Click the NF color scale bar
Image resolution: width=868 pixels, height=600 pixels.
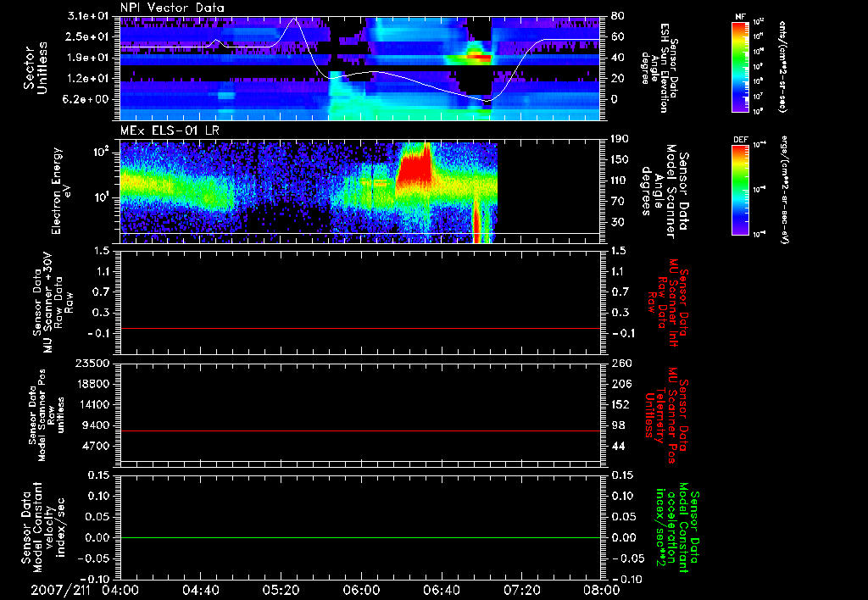[741, 67]
